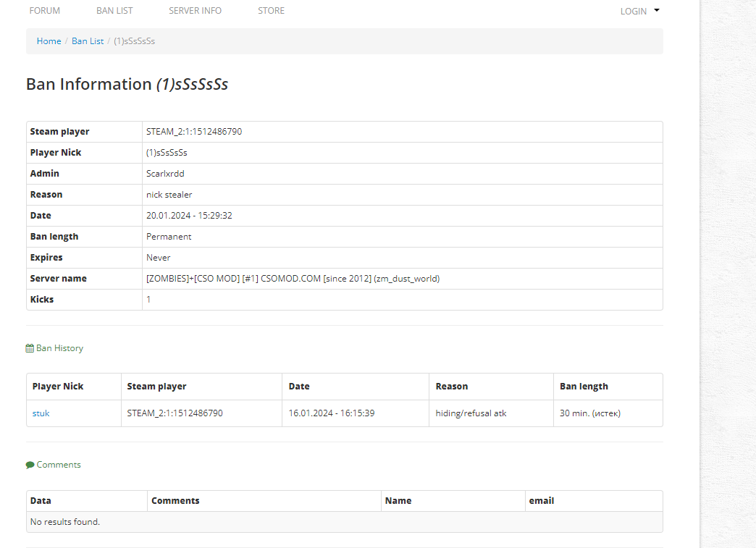The height and width of the screenshot is (548, 756).
Task: Go to BAN LIST in the top navigation
Action: [114, 11]
